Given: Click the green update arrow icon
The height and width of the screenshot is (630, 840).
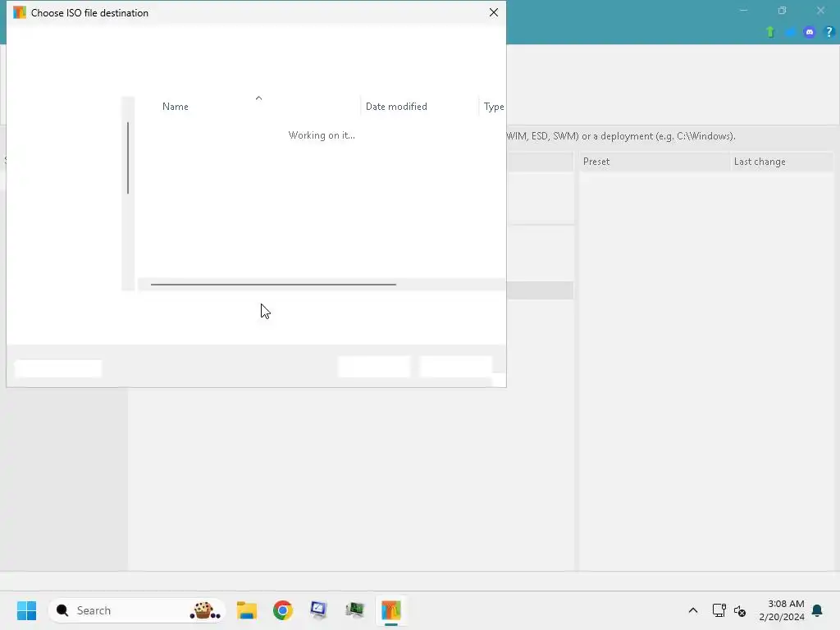Looking at the screenshot, I should coord(770,32).
